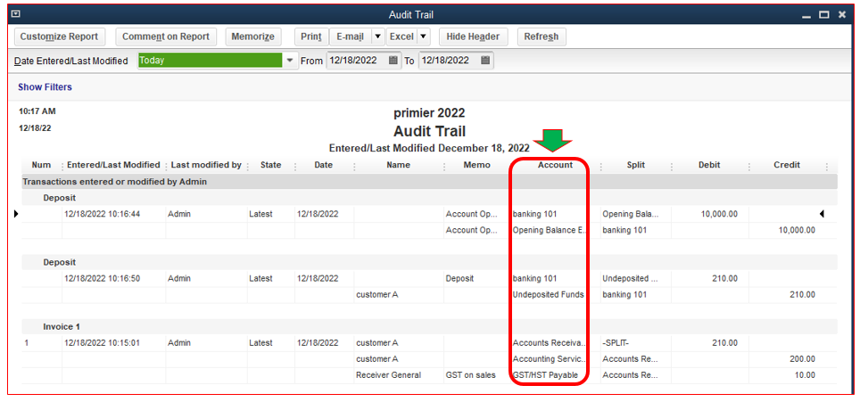Viewport: 868px width, 402px height.
Task: Click the Undeposited Funds account cell
Action: [548, 295]
